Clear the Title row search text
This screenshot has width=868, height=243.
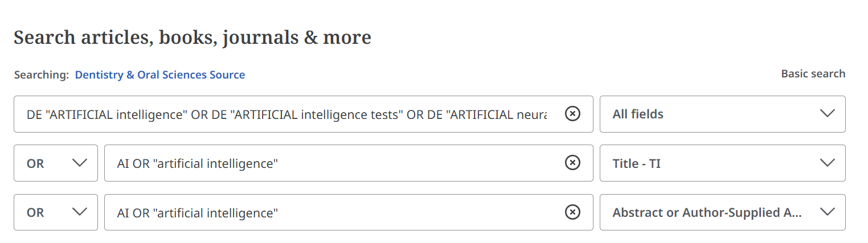tap(572, 163)
